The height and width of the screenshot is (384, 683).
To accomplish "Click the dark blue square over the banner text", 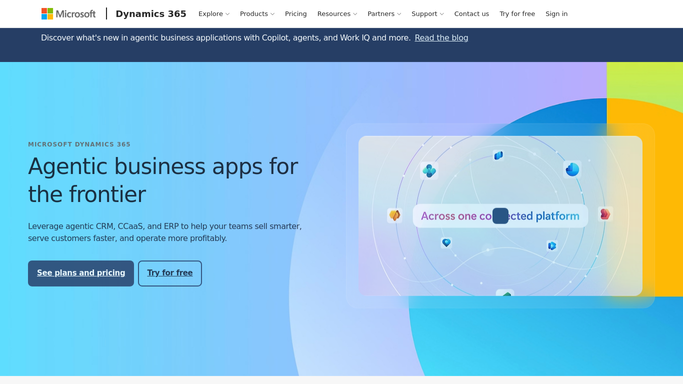I will [x=500, y=216].
